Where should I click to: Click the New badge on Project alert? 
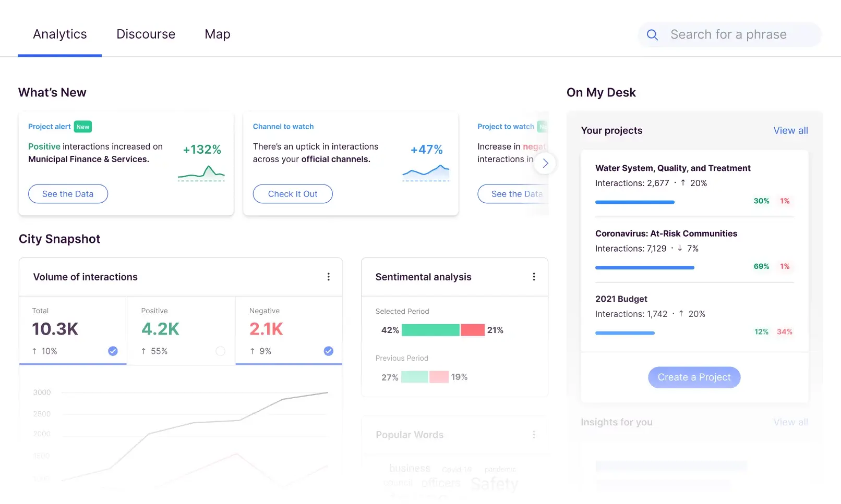tap(83, 127)
